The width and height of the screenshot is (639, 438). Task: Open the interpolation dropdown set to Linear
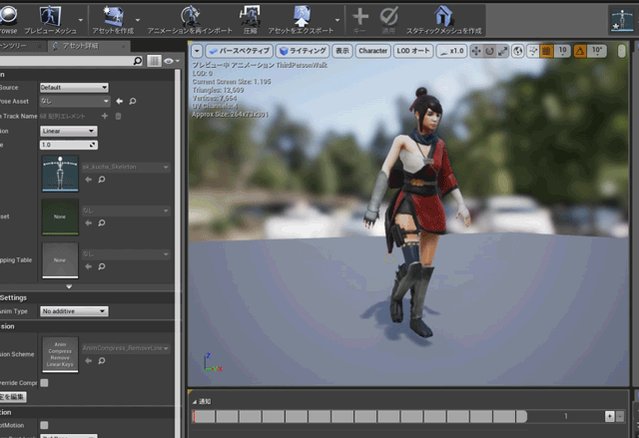[68, 131]
